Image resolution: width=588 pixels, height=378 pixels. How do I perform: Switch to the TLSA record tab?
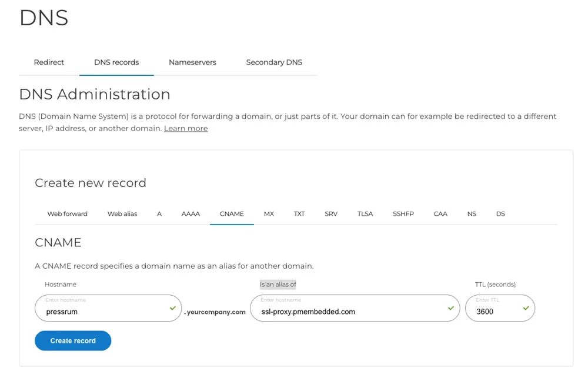click(365, 214)
